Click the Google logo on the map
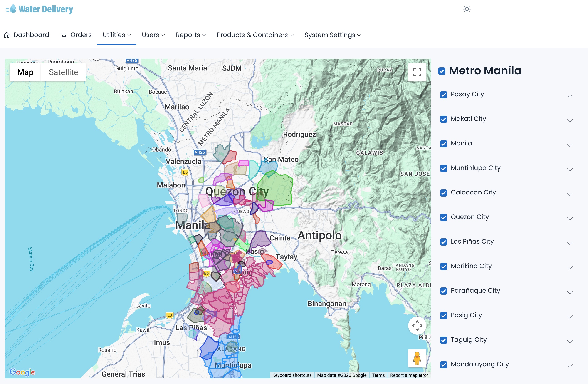This screenshot has width=588, height=384. point(22,372)
